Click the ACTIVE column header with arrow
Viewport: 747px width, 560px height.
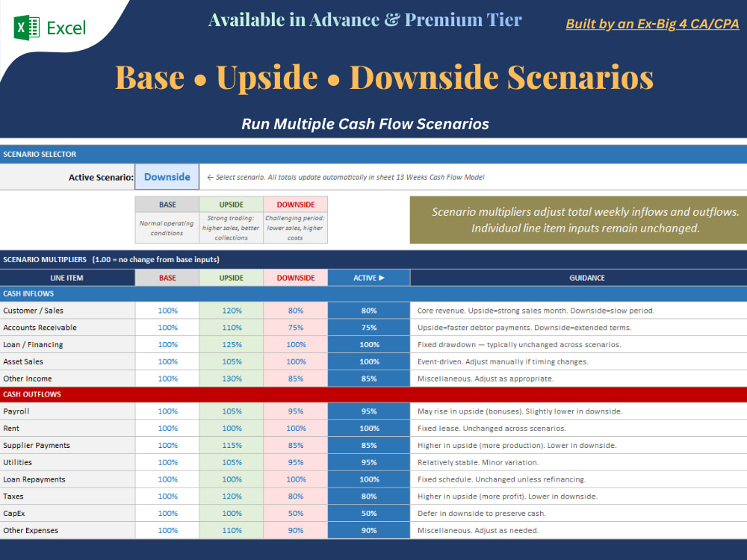pyautogui.click(x=369, y=278)
